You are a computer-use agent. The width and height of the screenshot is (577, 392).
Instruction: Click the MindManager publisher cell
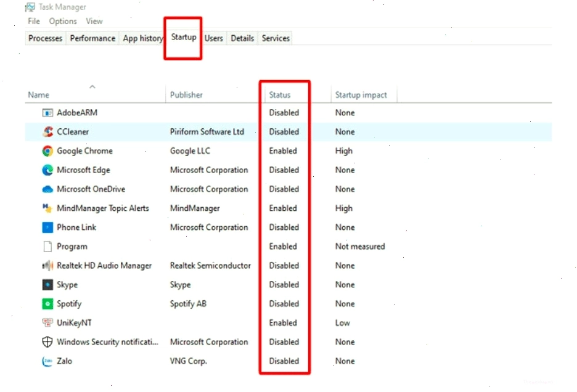(x=195, y=208)
